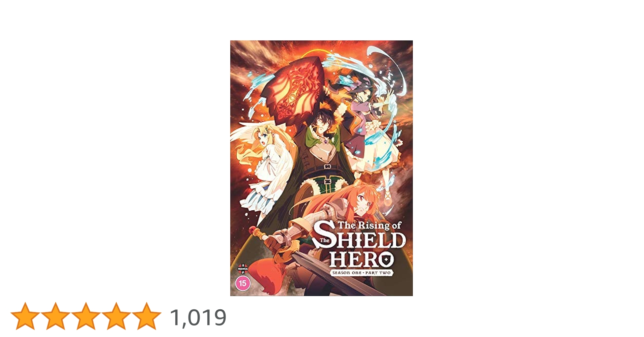Image resolution: width=644 pixels, height=337 pixels.
Task: Click the orange-haired girl's face
Action: point(364,202)
